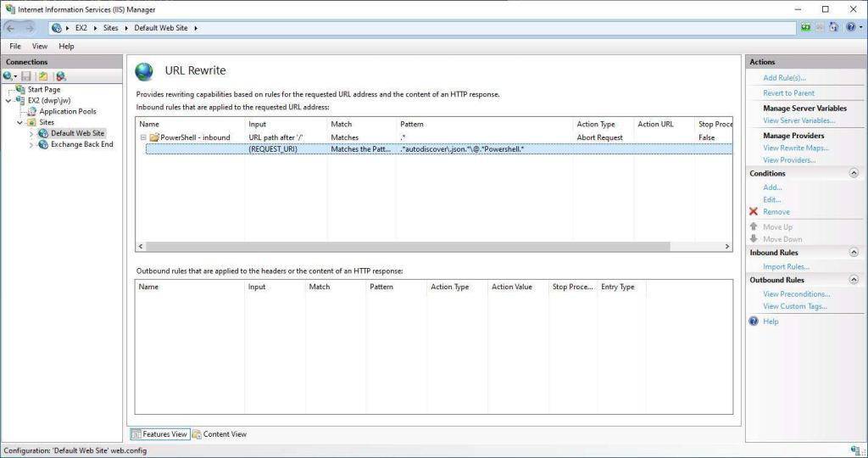The image size is (868, 458).
Task: Click the Home icon in address bar
Action: coord(833,28)
